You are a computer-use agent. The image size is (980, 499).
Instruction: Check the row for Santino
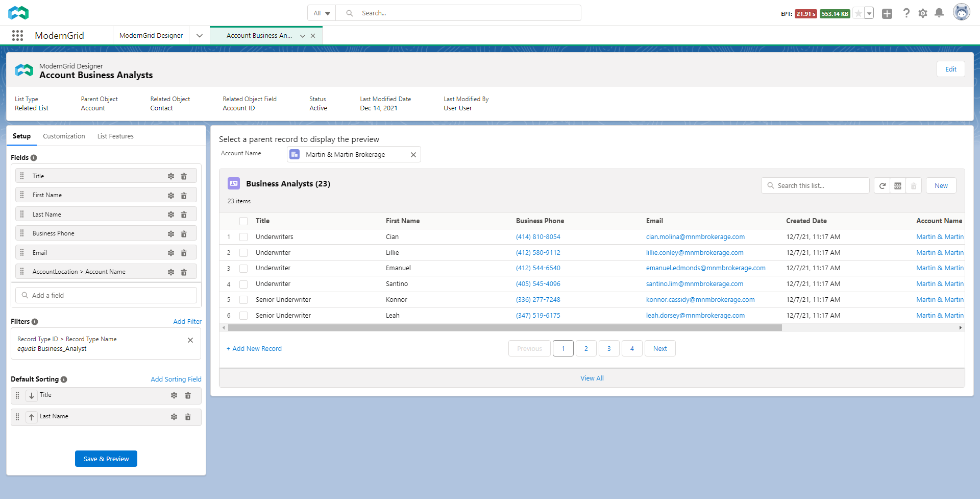click(x=243, y=284)
